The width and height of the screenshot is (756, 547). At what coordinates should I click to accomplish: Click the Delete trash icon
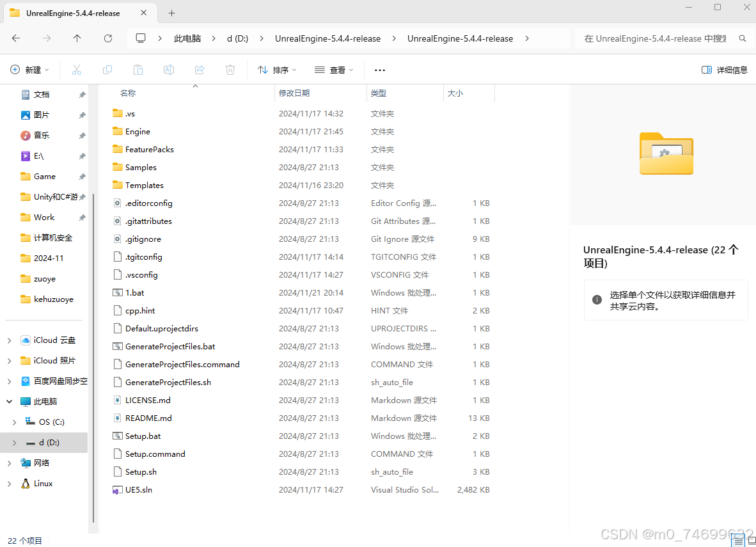tap(230, 70)
